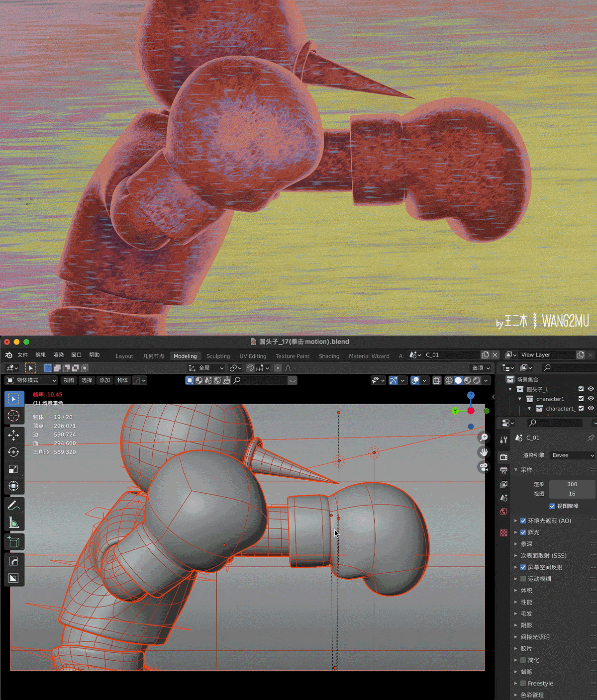Viewport: 597px width, 700px height.
Task: Open the Output properties tab (printer icon)
Action: (503, 470)
